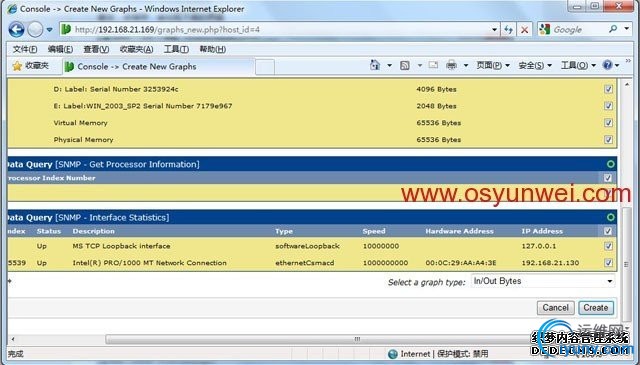Click reload icon for Get Processor Information query
The height and width of the screenshot is (365, 640).
(x=611, y=164)
